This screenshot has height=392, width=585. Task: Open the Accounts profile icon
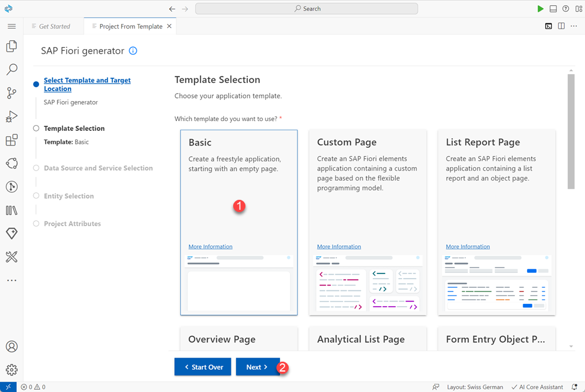click(12, 346)
